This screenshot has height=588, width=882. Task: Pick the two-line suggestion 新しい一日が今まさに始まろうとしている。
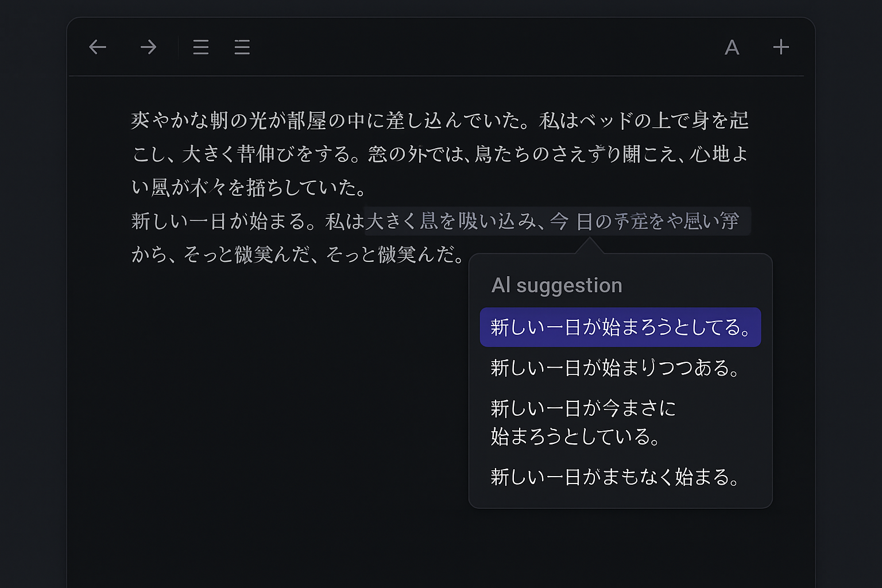583,422
